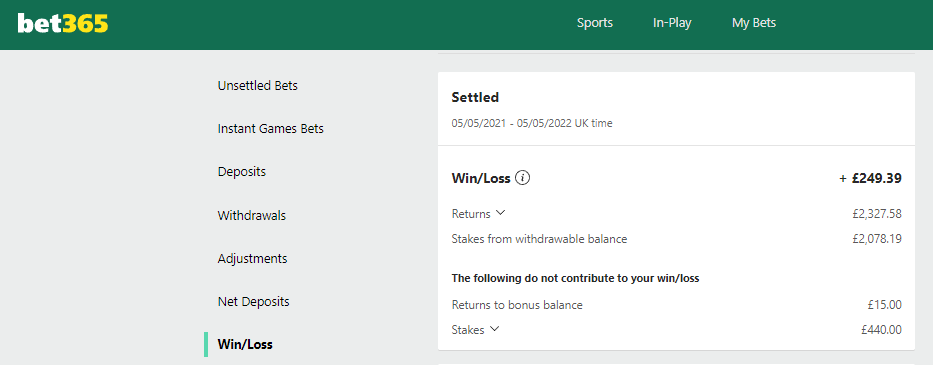Select the active Win/Loss sidebar item
933x365 pixels.
pos(245,344)
